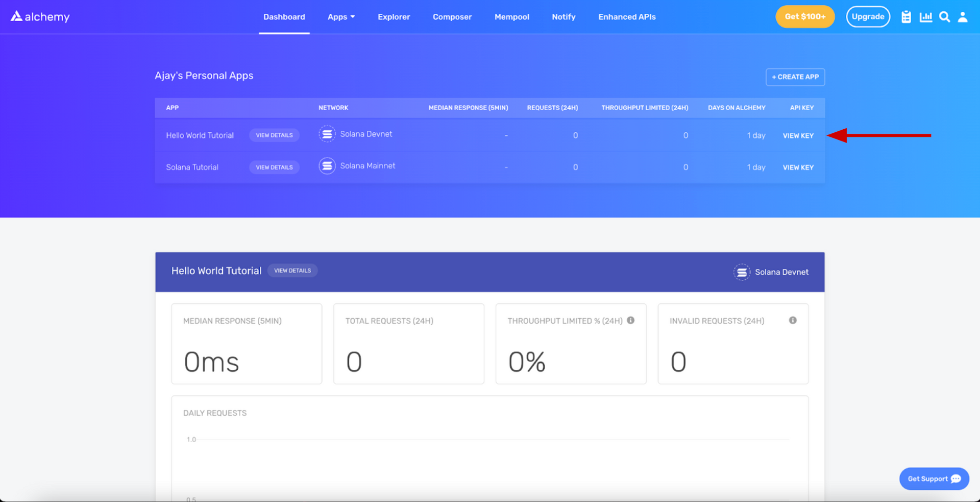Click the 0ms median response value

tap(211, 362)
